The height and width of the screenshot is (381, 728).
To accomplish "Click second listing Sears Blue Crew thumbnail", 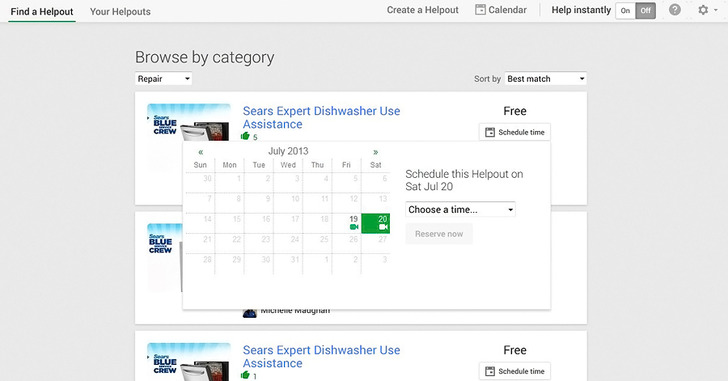I will [x=164, y=258].
